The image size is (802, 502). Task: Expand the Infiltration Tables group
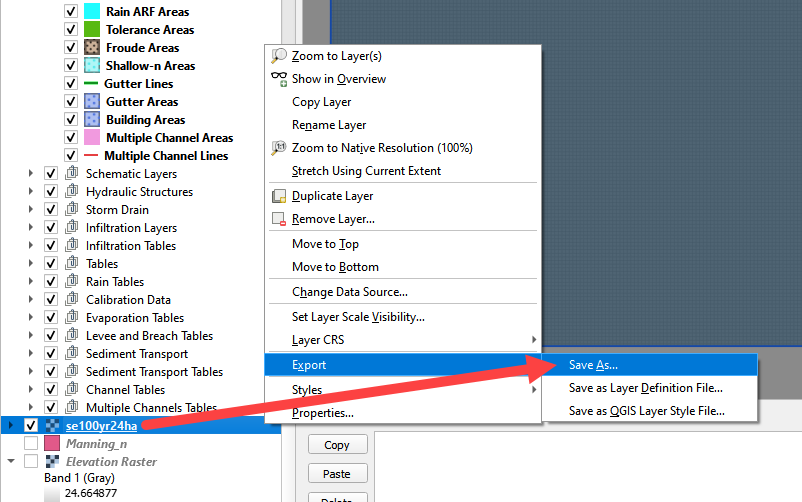[33, 246]
